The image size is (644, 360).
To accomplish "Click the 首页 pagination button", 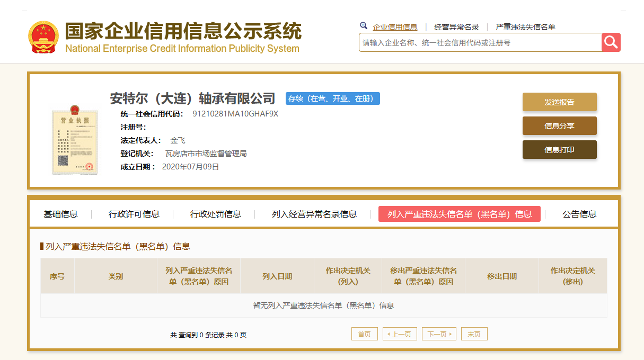I will click(x=365, y=334).
